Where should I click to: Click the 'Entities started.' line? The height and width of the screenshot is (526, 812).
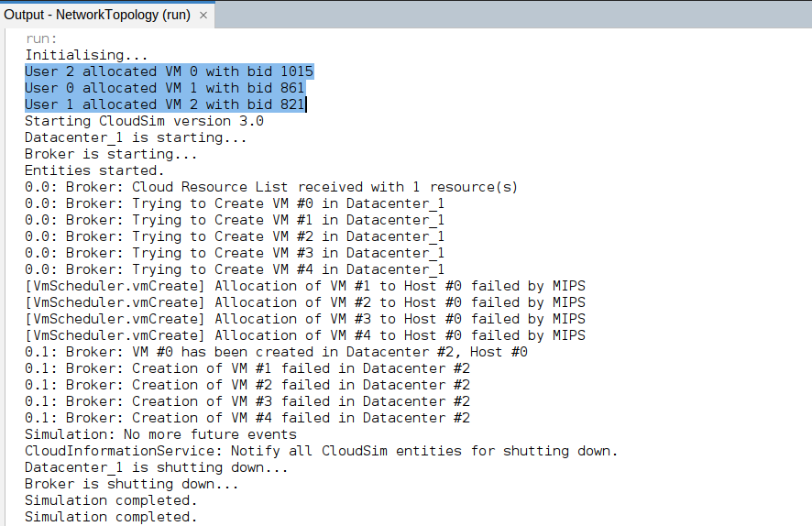point(94,170)
